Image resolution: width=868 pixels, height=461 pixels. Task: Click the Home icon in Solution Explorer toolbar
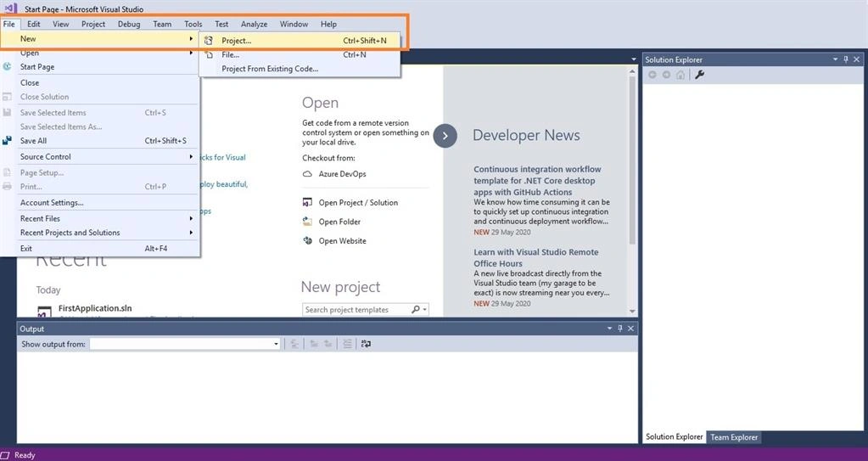(x=680, y=75)
